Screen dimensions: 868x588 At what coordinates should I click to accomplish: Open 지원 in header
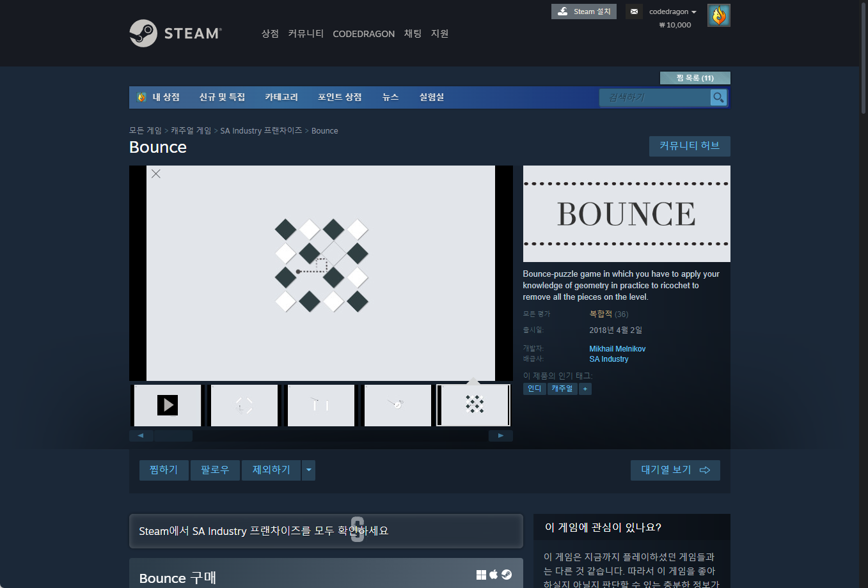(439, 34)
